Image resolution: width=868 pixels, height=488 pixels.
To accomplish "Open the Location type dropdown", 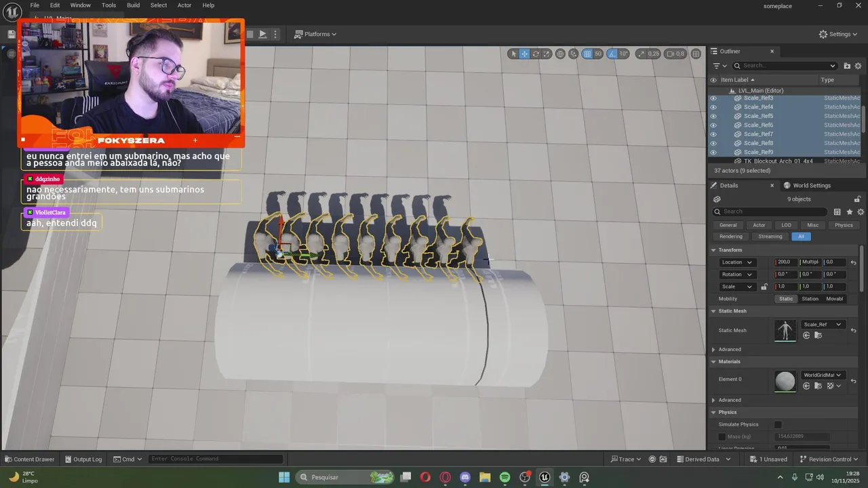I will [737, 262].
